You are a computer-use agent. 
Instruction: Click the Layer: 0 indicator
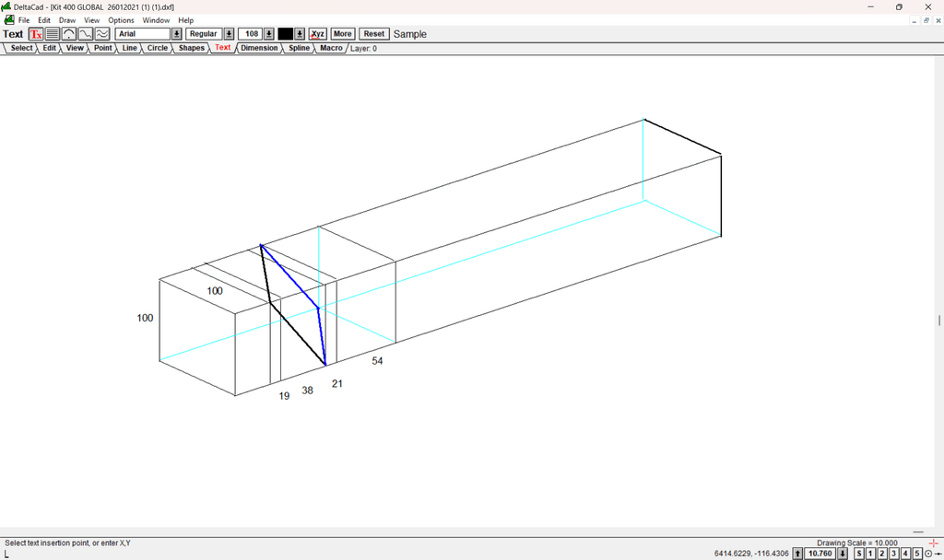coord(363,49)
